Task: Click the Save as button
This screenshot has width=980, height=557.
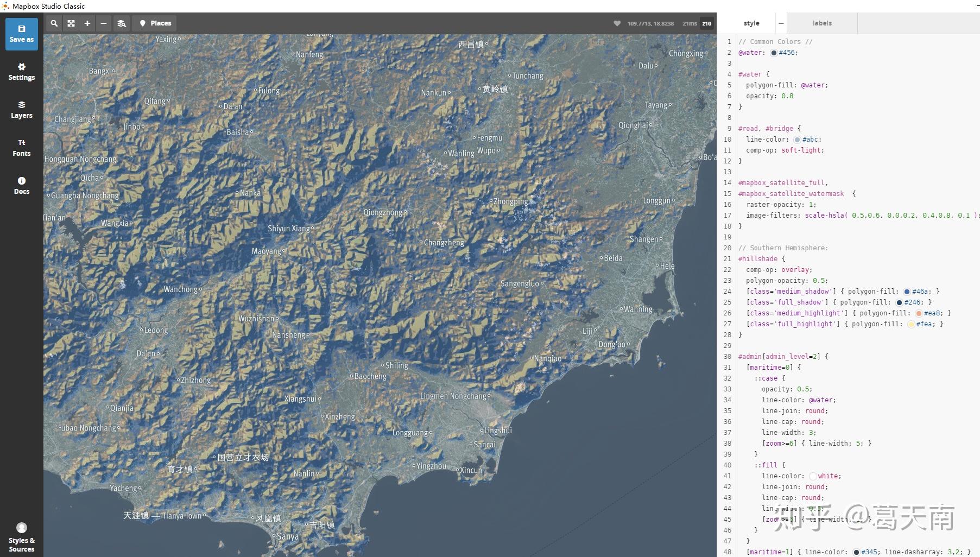Action: click(22, 34)
